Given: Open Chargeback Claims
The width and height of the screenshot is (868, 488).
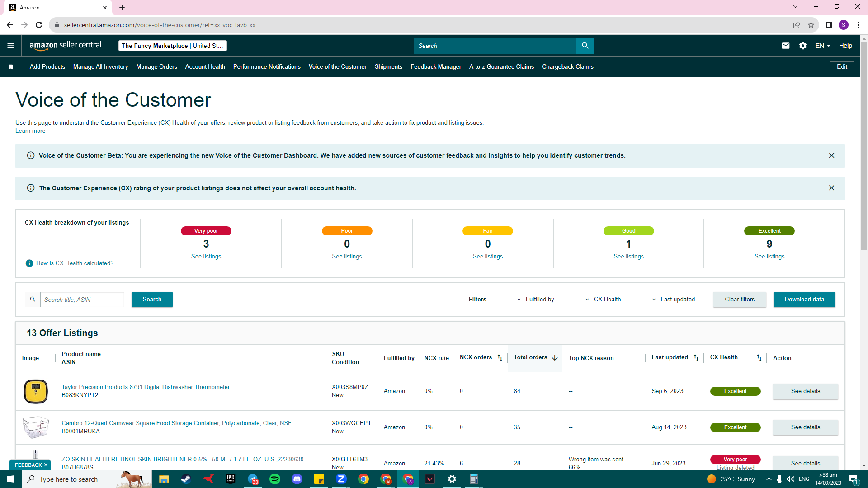Looking at the screenshot, I should tap(568, 67).
